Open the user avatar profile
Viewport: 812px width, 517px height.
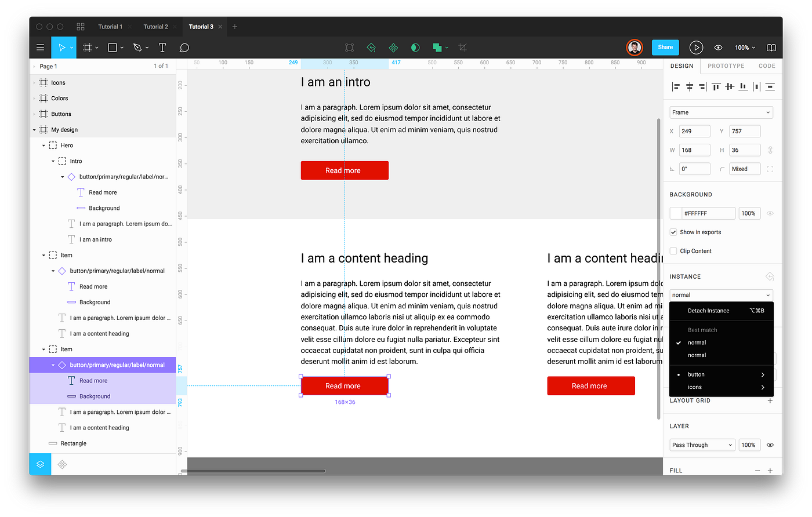pos(635,48)
